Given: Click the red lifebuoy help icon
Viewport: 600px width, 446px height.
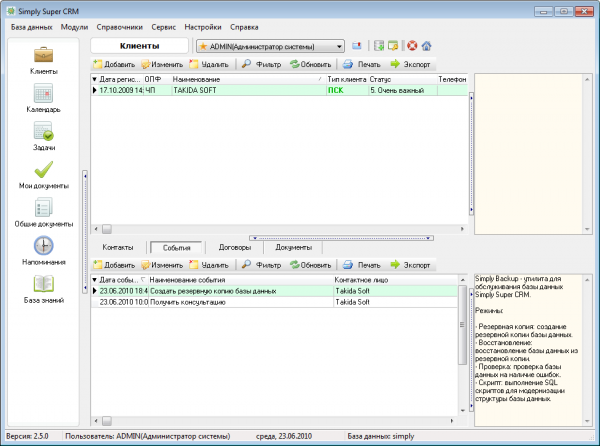Looking at the screenshot, I should 411,46.
